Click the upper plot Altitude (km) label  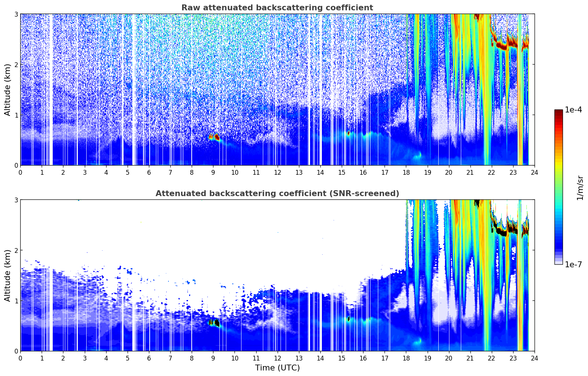tap(7, 90)
